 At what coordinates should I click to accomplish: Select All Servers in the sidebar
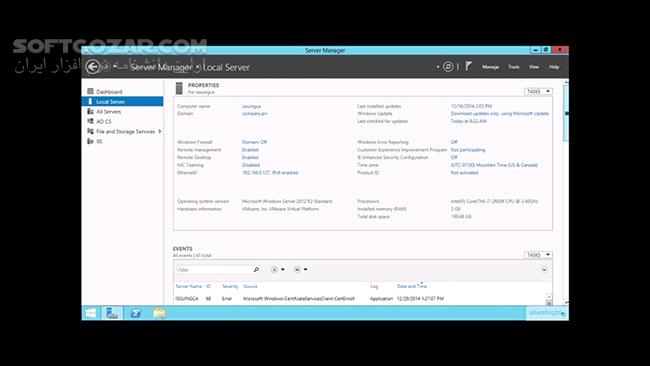(x=109, y=111)
